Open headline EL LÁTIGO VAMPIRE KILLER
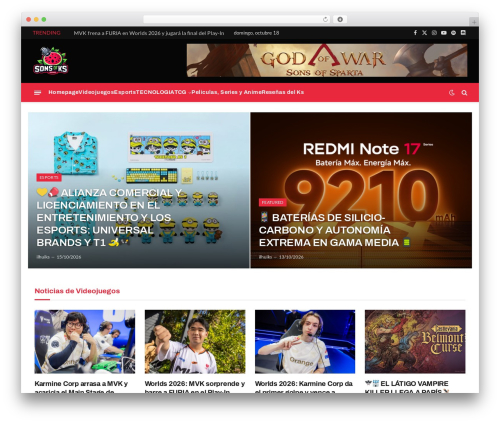Screen dimensions: 500x423 pyautogui.click(x=407, y=387)
